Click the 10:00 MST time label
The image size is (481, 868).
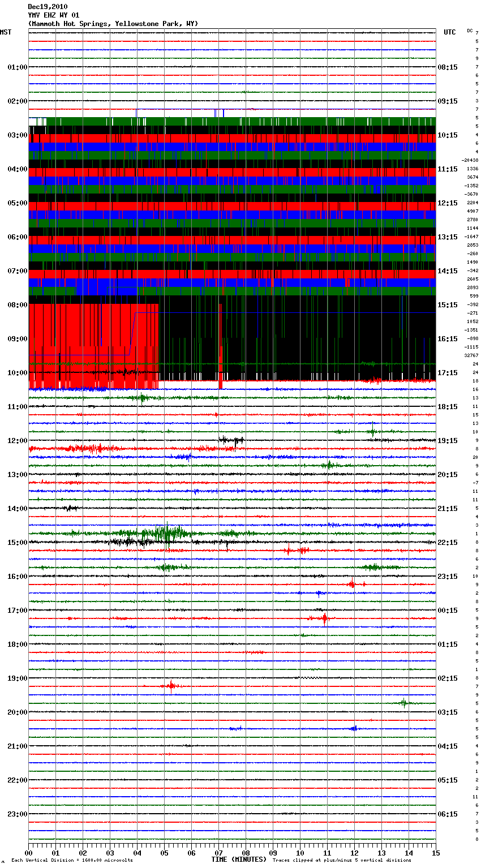tap(18, 373)
